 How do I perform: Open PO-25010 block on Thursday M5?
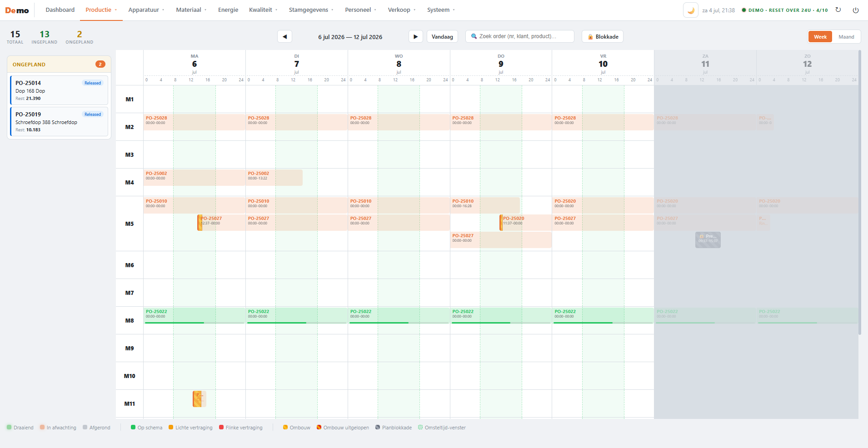click(485, 205)
